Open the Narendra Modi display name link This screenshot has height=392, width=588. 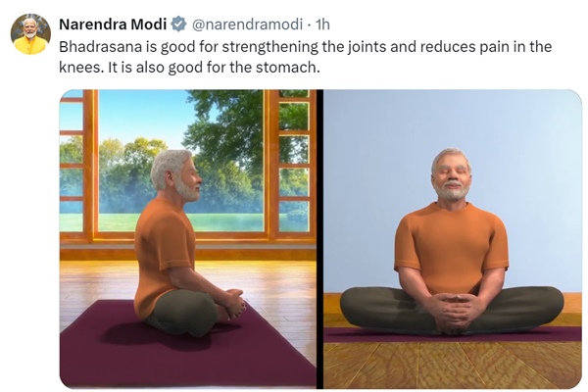click(113, 24)
